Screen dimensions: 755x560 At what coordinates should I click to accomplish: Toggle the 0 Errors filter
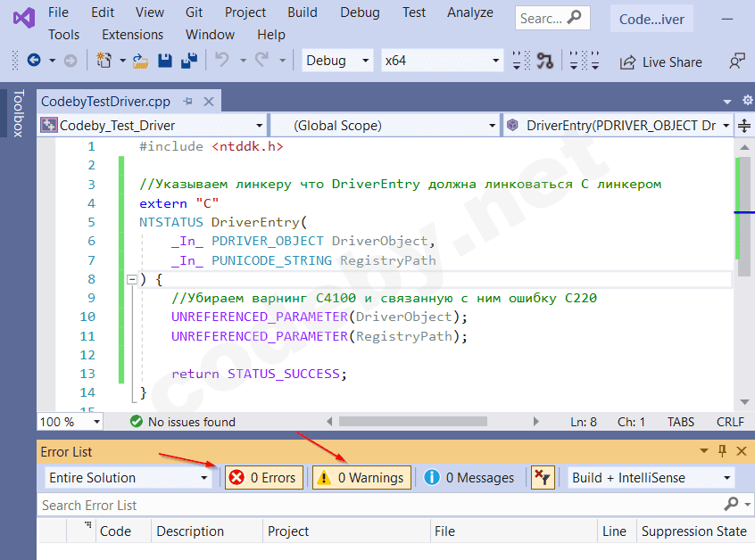(x=263, y=478)
